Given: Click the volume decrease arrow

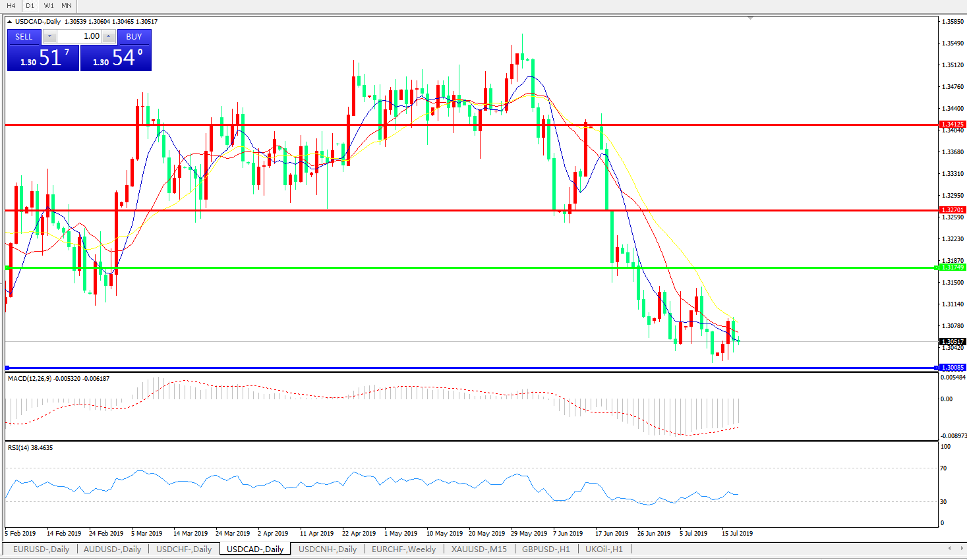Looking at the screenshot, I should tap(50, 36).
